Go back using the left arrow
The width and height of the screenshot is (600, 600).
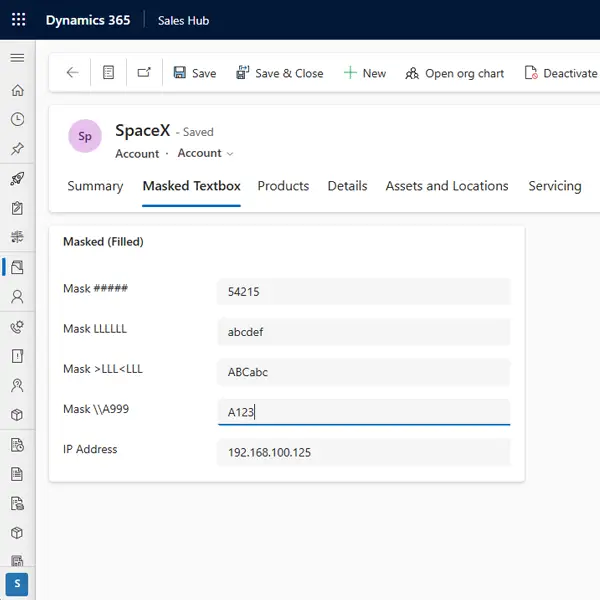click(x=72, y=72)
